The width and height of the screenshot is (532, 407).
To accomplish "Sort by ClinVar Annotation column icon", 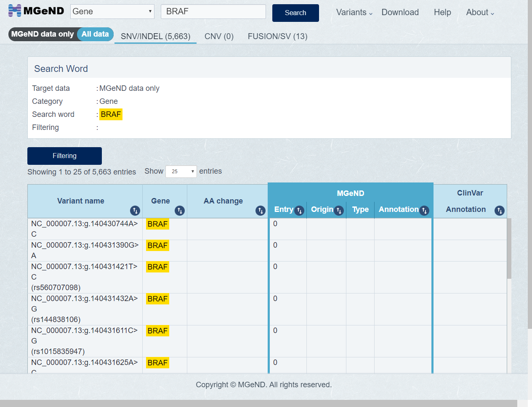I will tap(500, 211).
